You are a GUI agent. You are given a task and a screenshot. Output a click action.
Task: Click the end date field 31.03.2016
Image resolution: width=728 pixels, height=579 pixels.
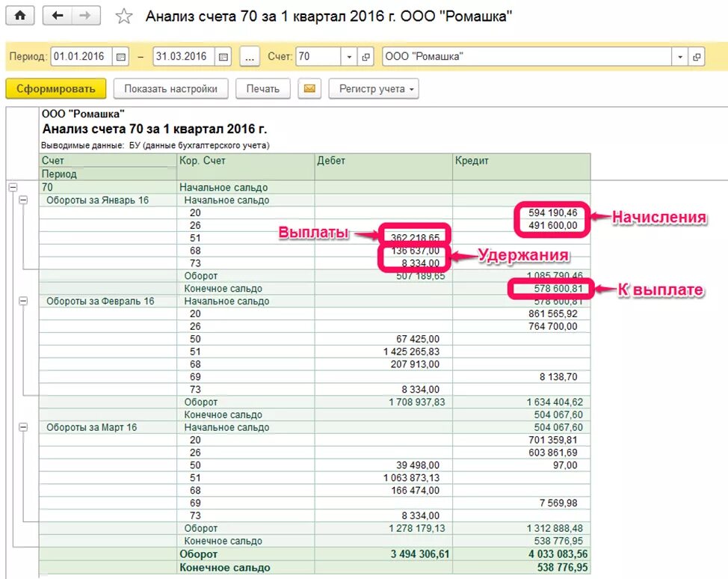click(183, 57)
